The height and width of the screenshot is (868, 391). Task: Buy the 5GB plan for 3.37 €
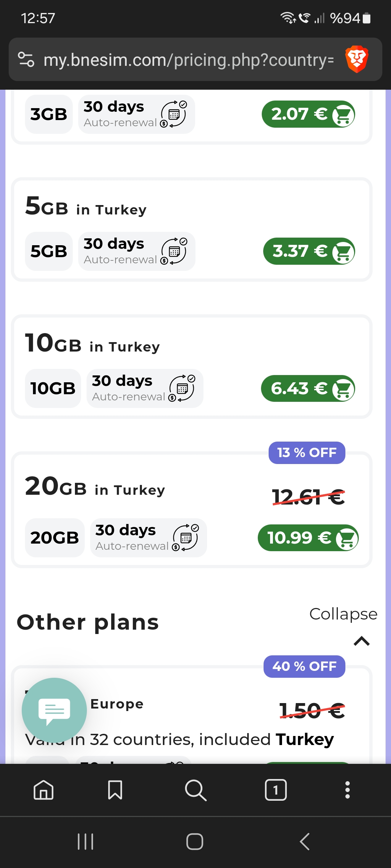coord(309,251)
